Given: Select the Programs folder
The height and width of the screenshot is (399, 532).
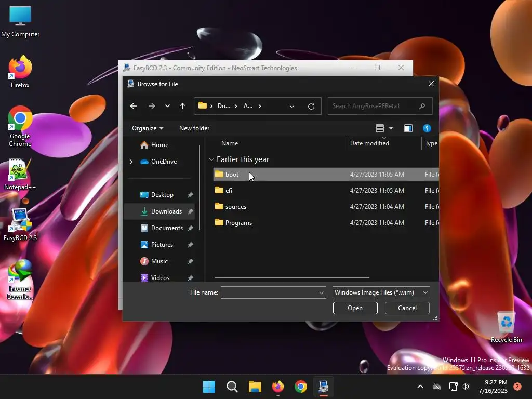Looking at the screenshot, I should 326,223.
